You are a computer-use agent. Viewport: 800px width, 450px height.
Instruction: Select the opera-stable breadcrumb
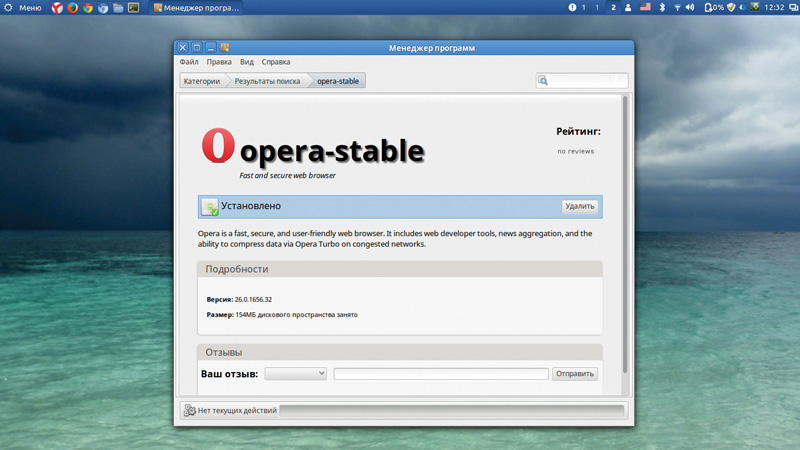(x=338, y=81)
